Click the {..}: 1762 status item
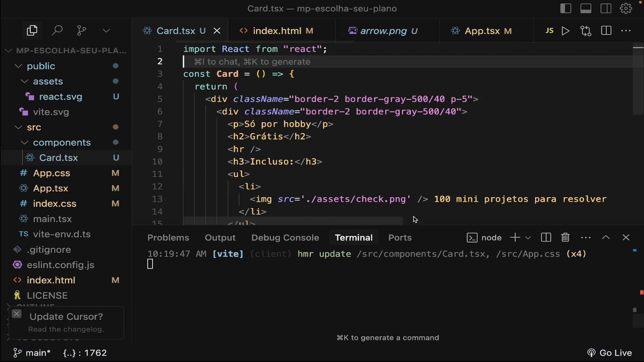This screenshot has height=362, width=644. pos(85,353)
